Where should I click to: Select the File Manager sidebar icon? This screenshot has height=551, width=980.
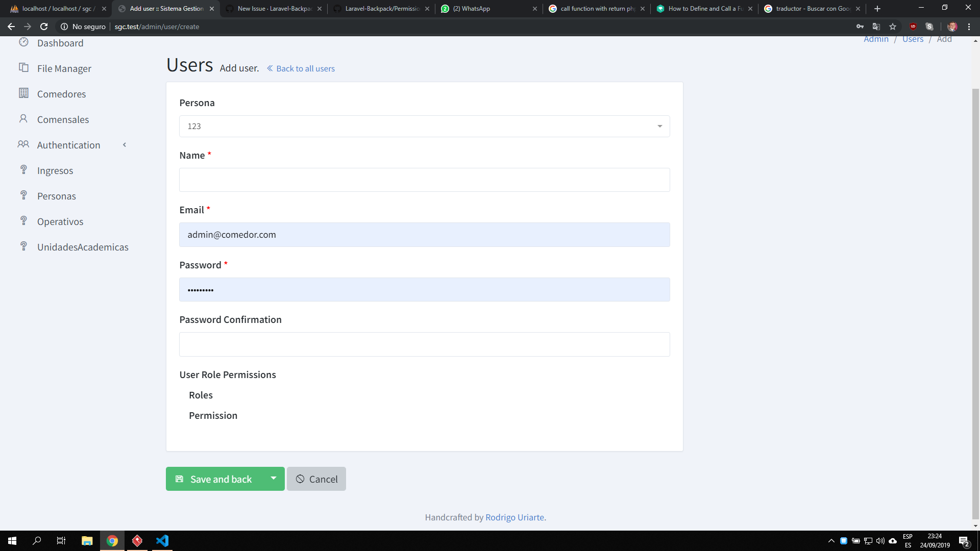pyautogui.click(x=23, y=68)
